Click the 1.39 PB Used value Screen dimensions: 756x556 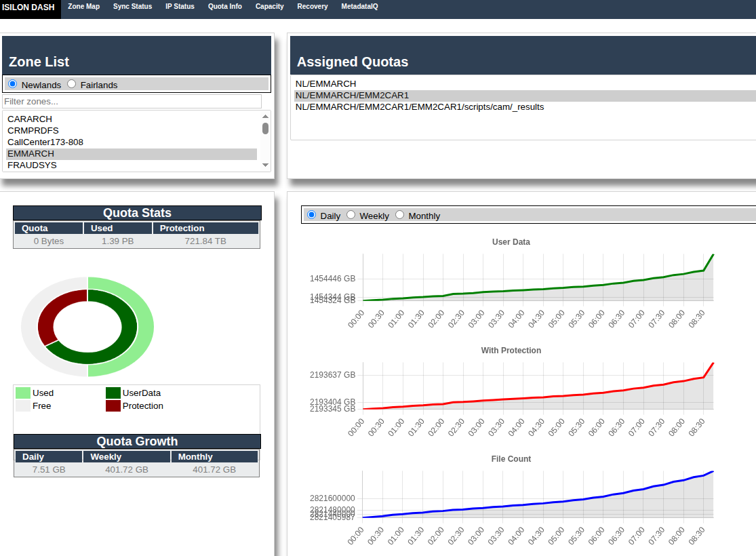coord(118,241)
